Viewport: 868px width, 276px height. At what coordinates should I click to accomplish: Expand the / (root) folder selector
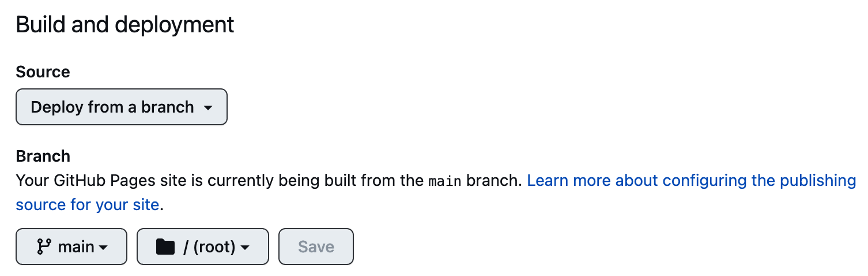(x=202, y=247)
